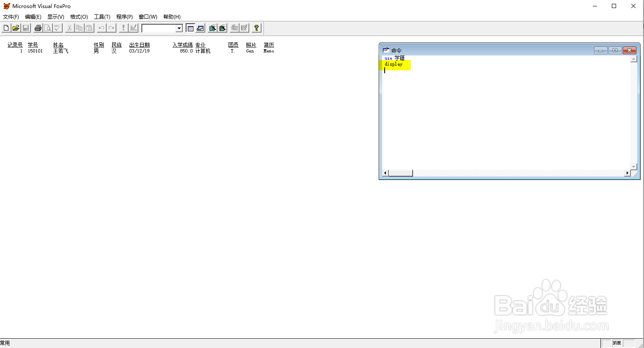The height and width of the screenshot is (348, 644).
Task: Open the 工具(T) menu
Action: pos(102,17)
